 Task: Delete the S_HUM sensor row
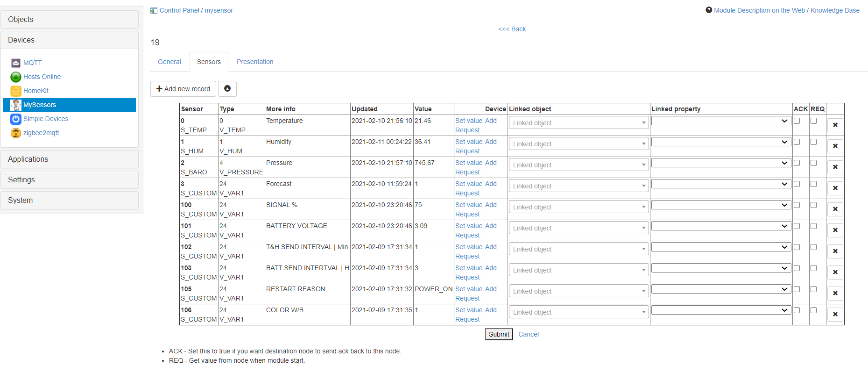835,146
